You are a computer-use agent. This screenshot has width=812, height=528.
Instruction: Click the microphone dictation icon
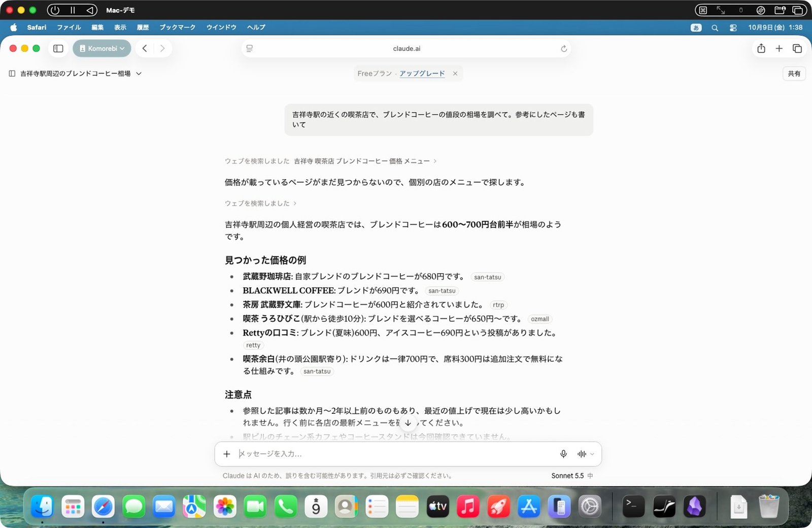click(x=563, y=454)
